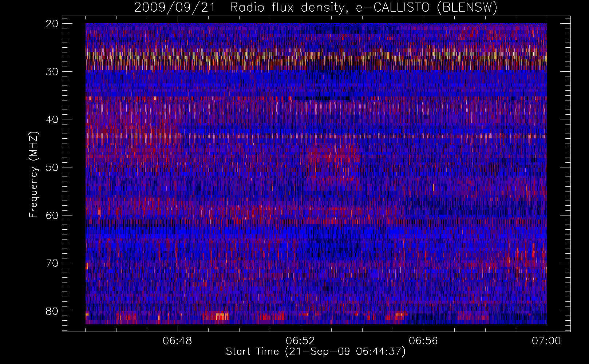Screen dimensions: 589x364
Task: Select the 'e-CALLISTO (BLENSW)' instrument label
Action: pyautogui.click(x=426, y=8)
